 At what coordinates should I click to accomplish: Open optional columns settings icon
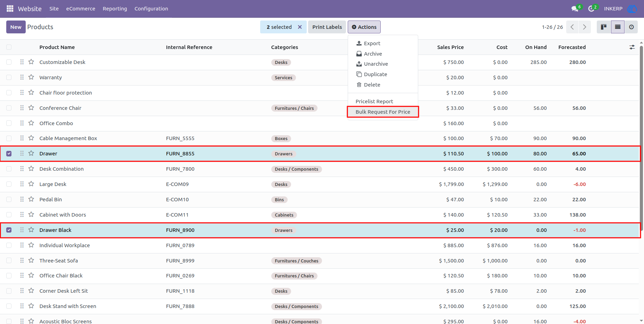[632, 47]
